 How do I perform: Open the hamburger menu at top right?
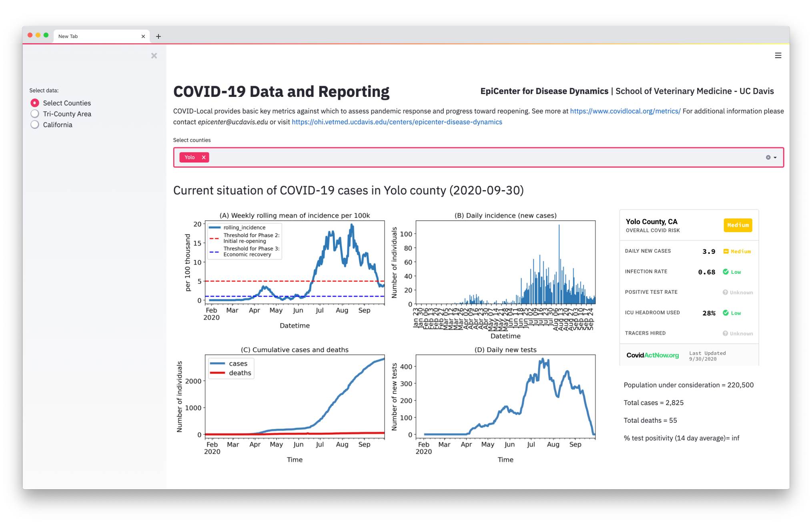coord(778,56)
